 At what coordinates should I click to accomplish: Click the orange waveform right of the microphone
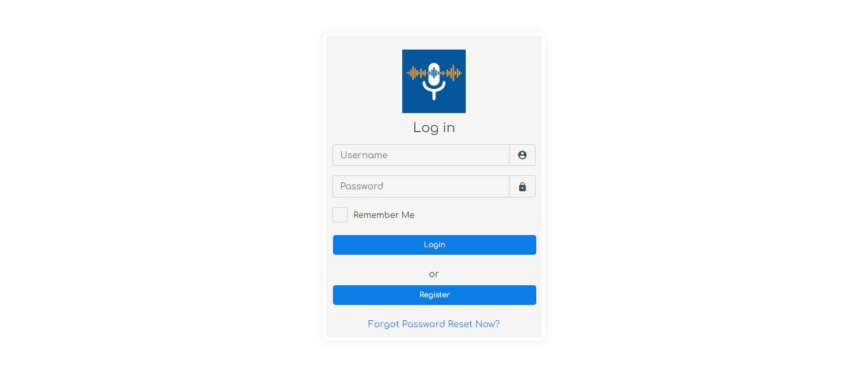[x=452, y=73]
